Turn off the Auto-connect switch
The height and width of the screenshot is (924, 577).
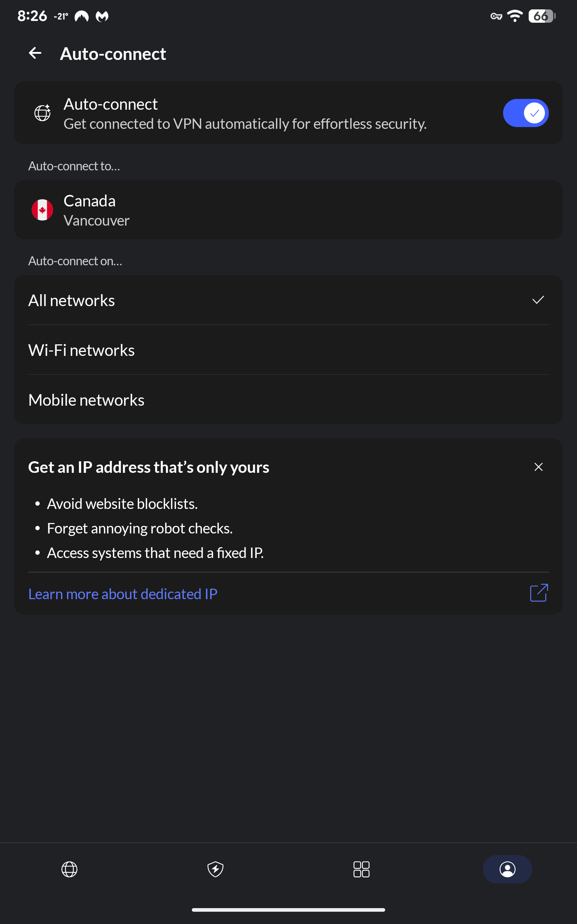[525, 113]
